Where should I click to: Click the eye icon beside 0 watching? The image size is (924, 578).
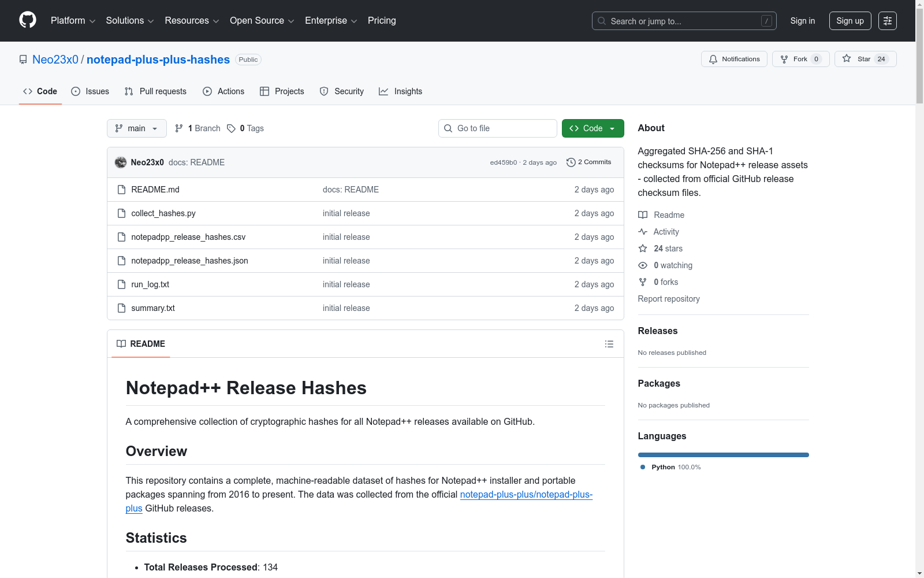click(x=643, y=265)
